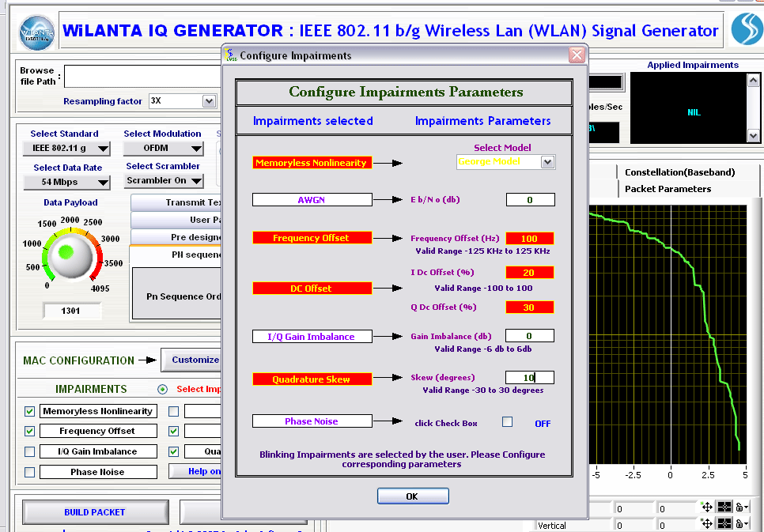Click the Gain Imbalance (db) input field

coord(530,336)
